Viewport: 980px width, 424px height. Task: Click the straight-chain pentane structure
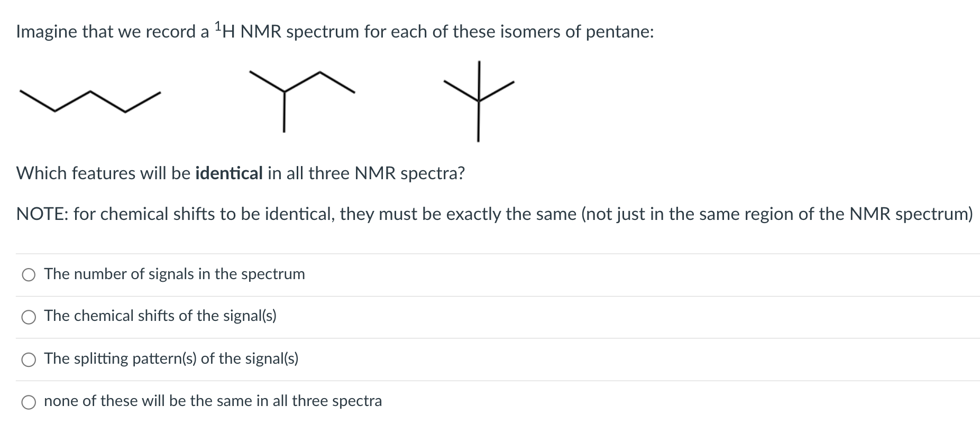coord(90,100)
